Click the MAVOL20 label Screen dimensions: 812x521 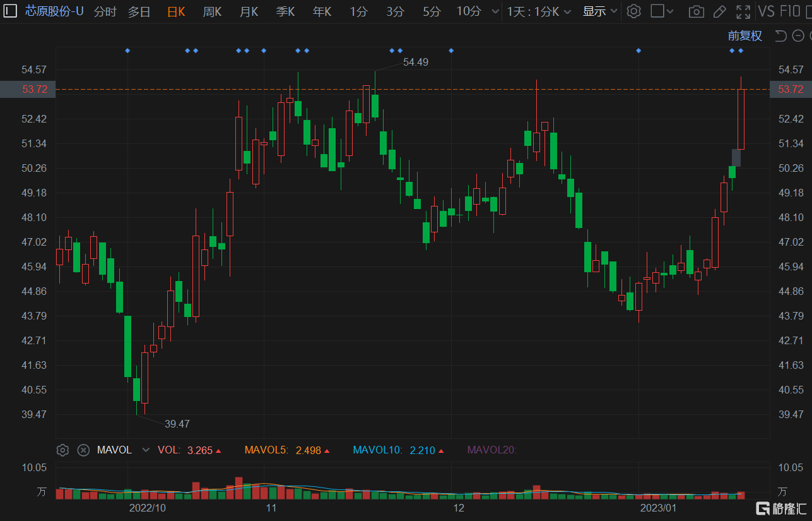tap(491, 450)
